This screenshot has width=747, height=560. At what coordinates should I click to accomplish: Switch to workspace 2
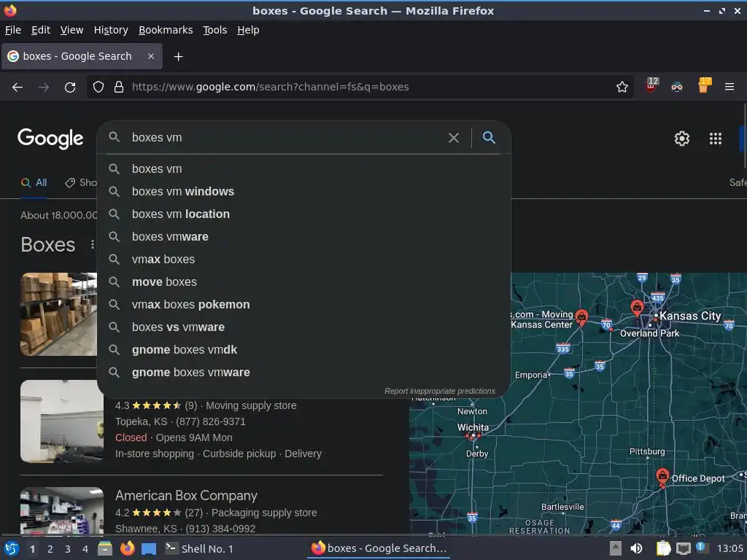coord(50,549)
